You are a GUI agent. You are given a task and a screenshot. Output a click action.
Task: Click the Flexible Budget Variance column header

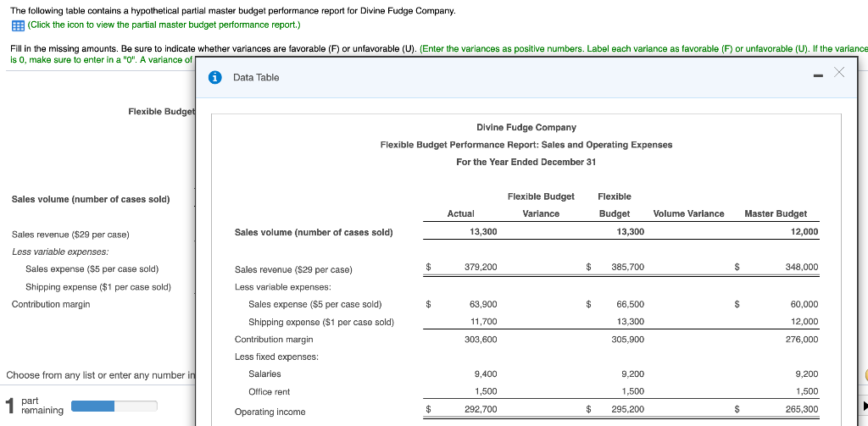[541, 205]
